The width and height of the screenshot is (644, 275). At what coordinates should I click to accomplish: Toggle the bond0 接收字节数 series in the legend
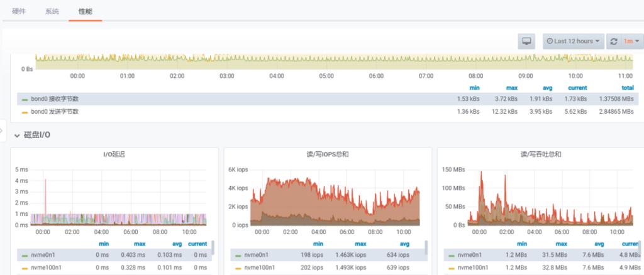tap(55, 99)
